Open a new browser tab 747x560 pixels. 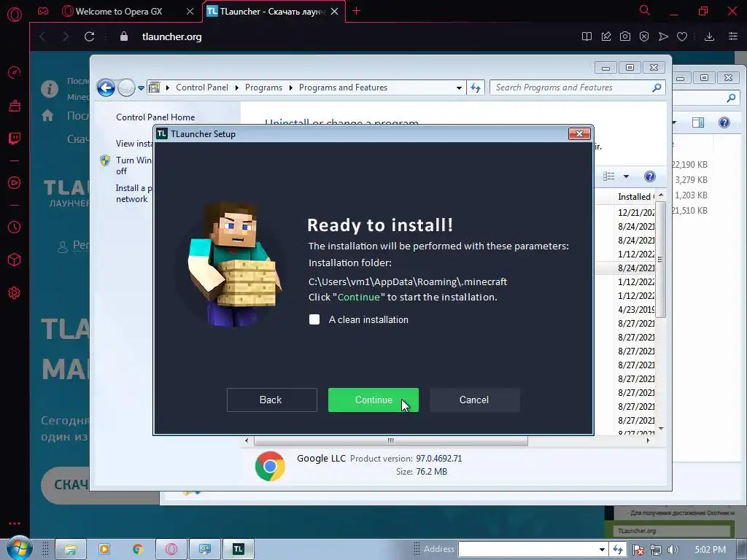(x=356, y=11)
